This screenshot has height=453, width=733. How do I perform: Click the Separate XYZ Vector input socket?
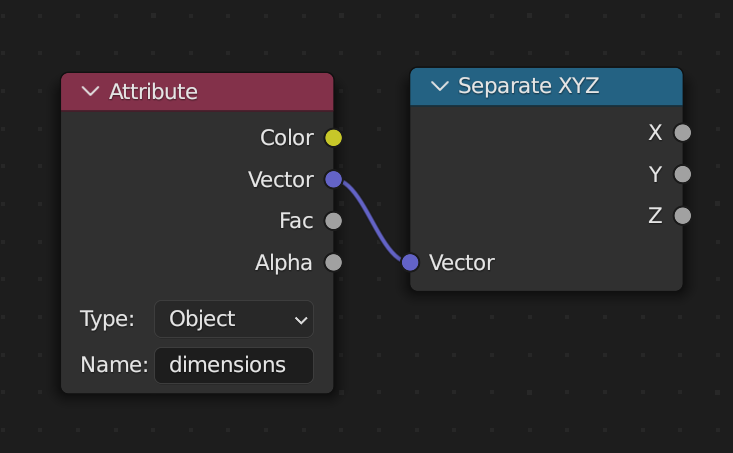pos(410,262)
